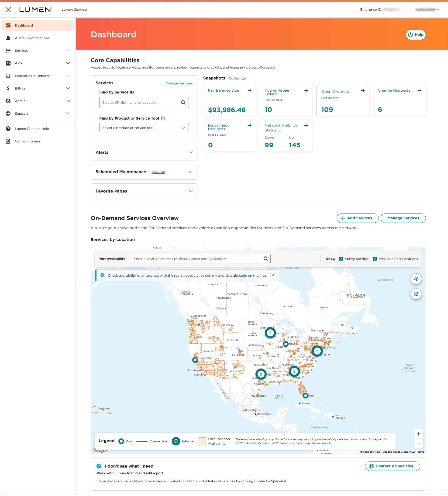
Task: Toggle Available Port Locations checkbox
Action: click(375, 258)
